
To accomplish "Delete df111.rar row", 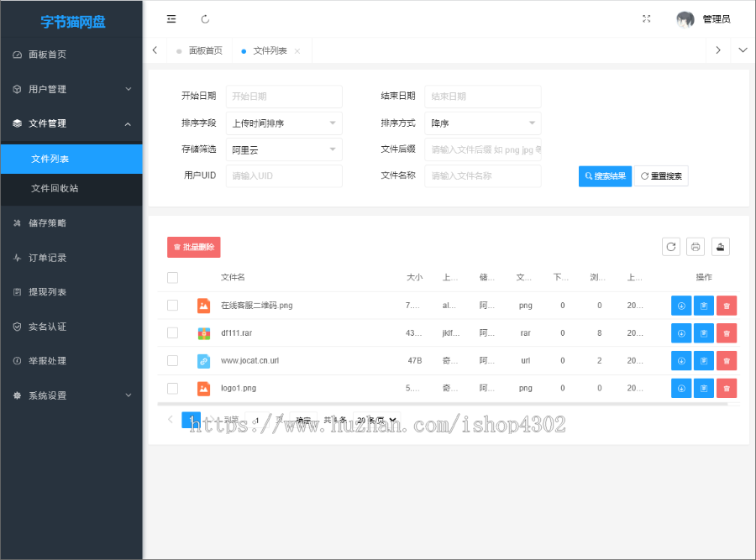I will pyautogui.click(x=727, y=333).
